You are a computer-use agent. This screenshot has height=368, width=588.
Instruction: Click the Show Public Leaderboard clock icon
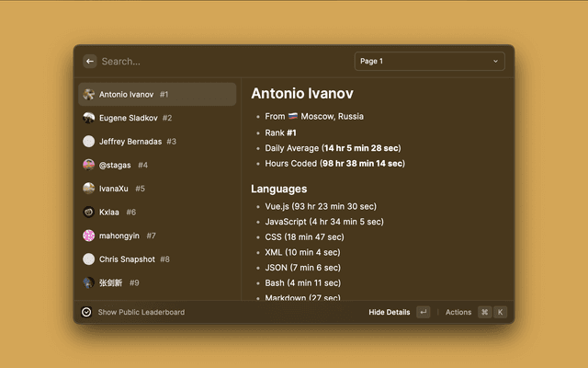point(86,312)
